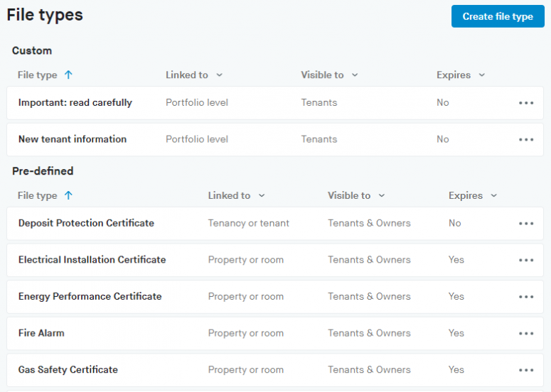
Task: Select the Important: read carefully file type
Action: click(x=75, y=102)
